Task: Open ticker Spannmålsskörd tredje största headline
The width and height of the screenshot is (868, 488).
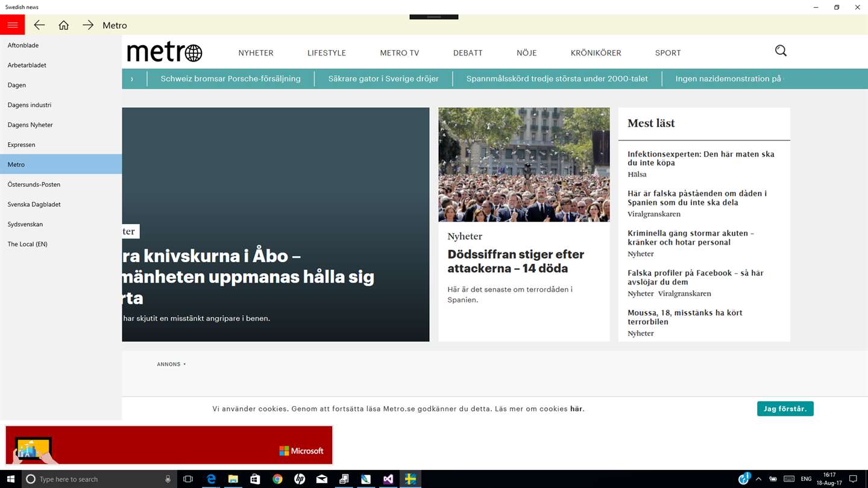Action: (557, 78)
